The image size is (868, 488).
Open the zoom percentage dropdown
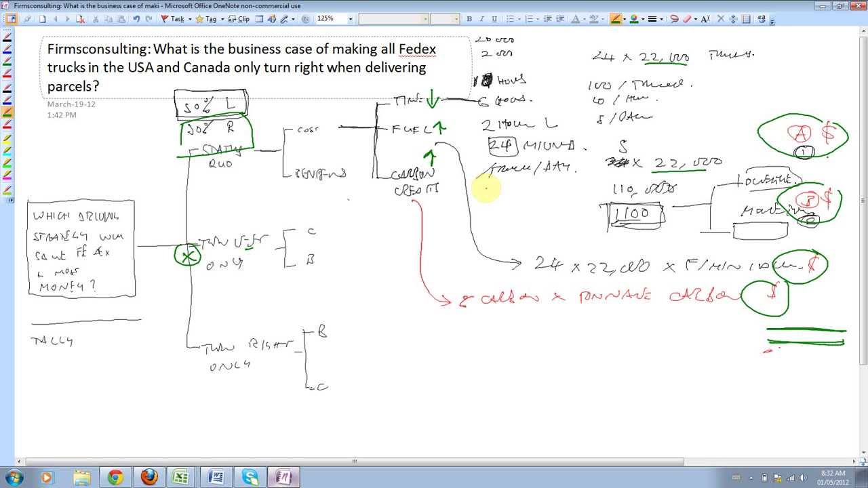click(x=351, y=19)
